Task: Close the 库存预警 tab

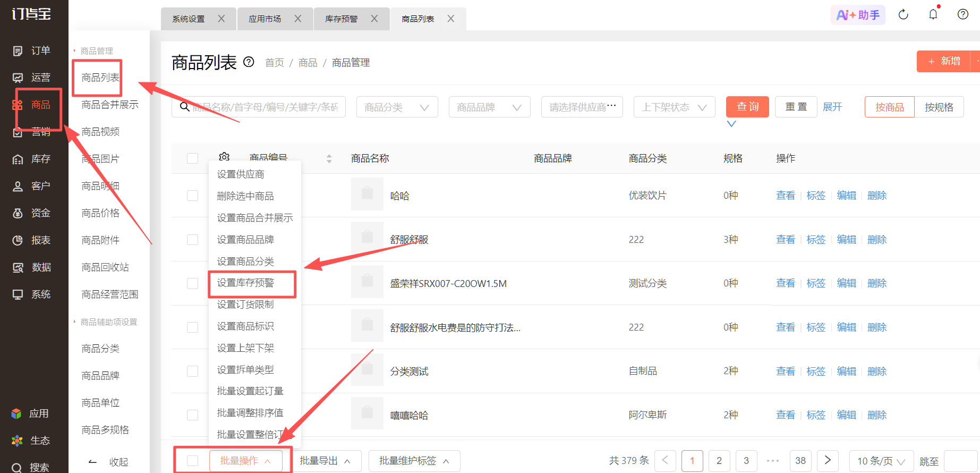Action: tap(374, 19)
